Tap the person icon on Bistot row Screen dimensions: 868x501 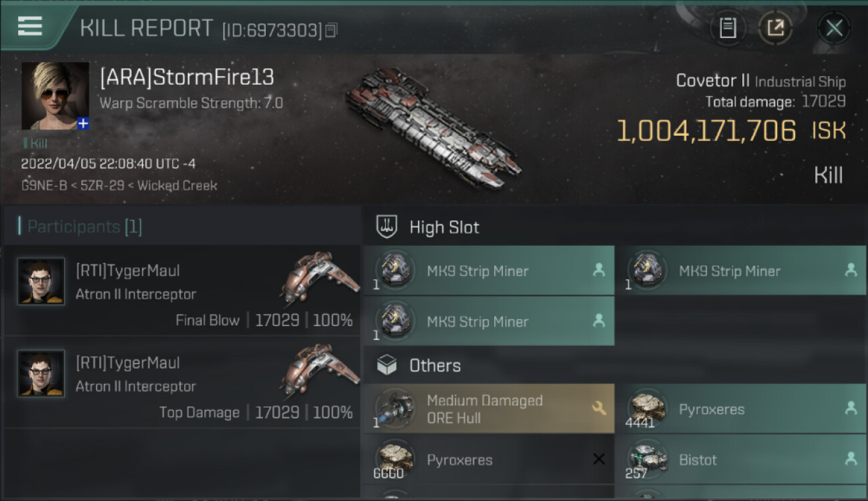click(851, 459)
